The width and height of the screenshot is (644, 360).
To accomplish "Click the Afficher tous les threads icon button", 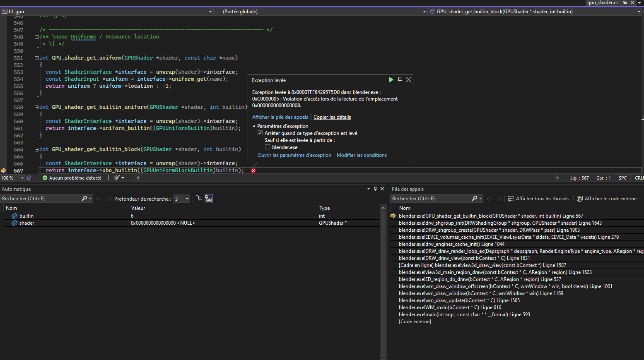I will click(x=511, y=199).
